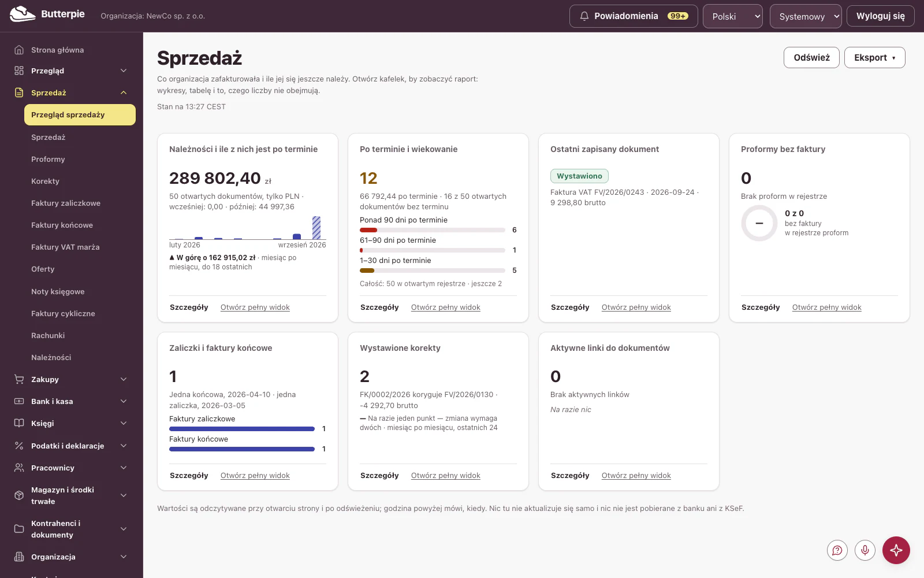Click the Wystawiono status badge

point(579,176)
